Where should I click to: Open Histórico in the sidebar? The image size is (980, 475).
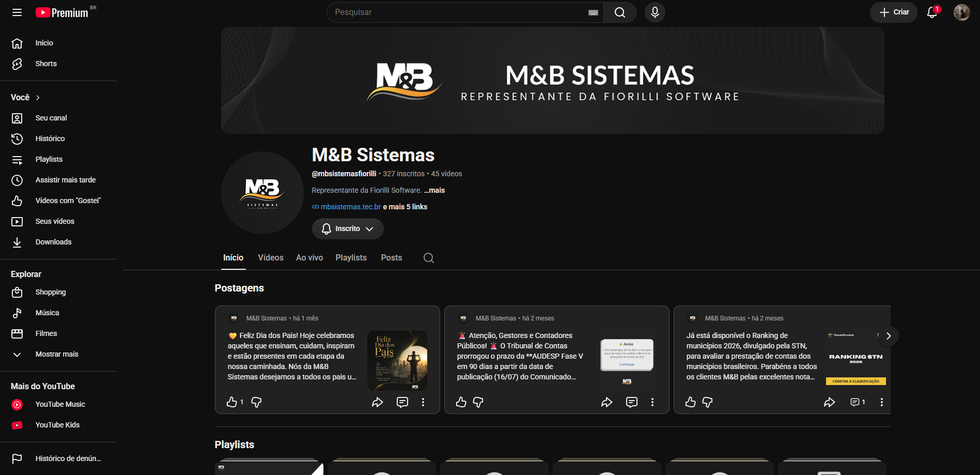pyautogui.click(x=58, y=139)
